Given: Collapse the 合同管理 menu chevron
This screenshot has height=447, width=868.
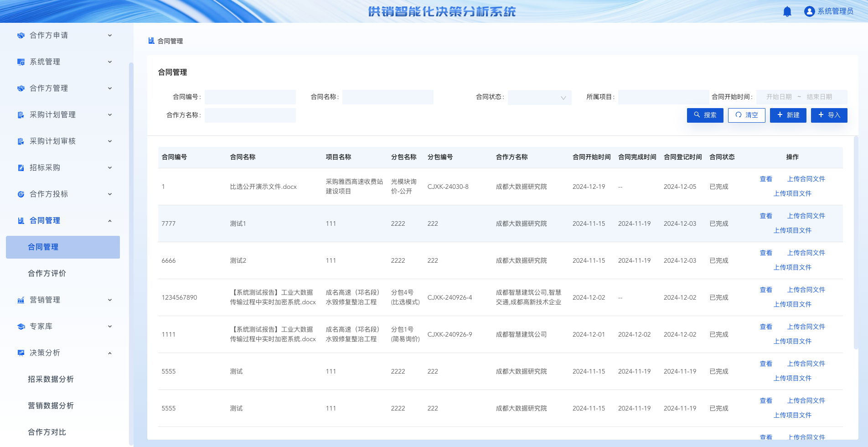Looking at the screenshot, I should click(x=110, y=221).
